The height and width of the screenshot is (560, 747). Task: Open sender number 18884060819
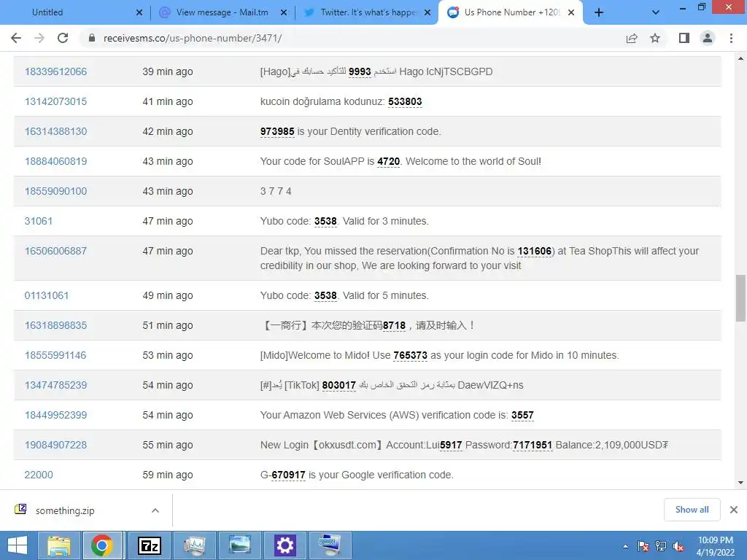click(x=55, y=161)
